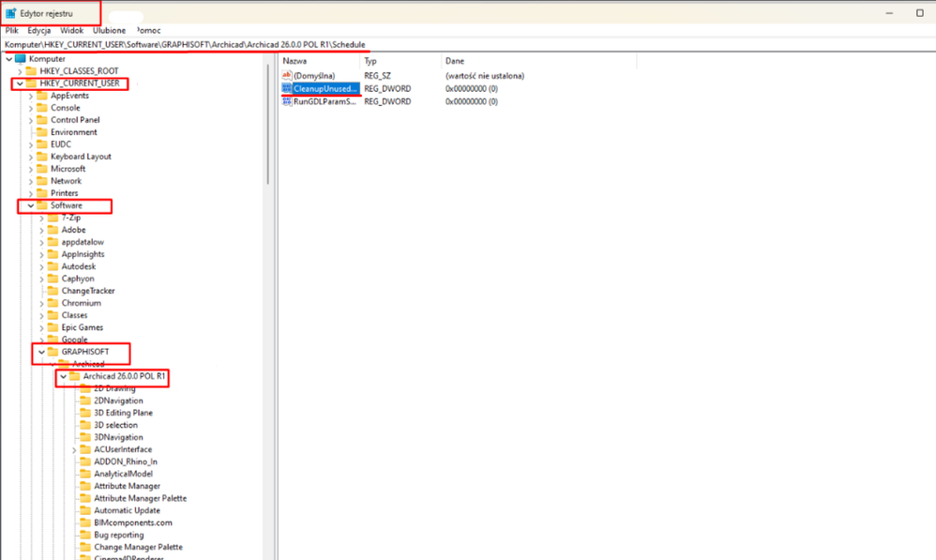Click the Komputer computer icon
Image resolution: width=936 pixels, height=560 pixels.
pyautogui.click(x=21, y=58)
